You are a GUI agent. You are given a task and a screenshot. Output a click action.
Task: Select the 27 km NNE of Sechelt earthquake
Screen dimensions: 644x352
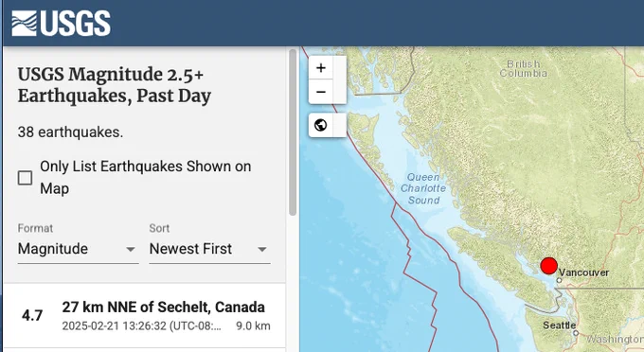click(x=145, y=315)
